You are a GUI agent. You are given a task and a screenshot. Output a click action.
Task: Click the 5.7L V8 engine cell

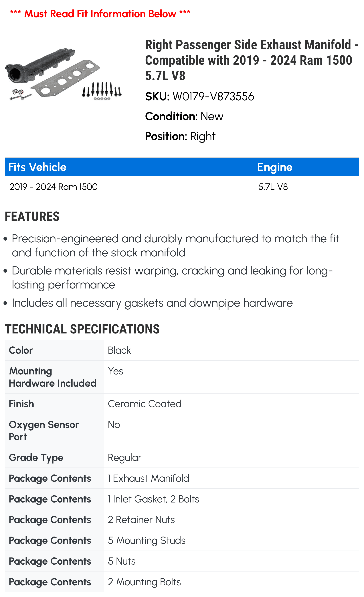pyautogui.click(x=273, y=187)
